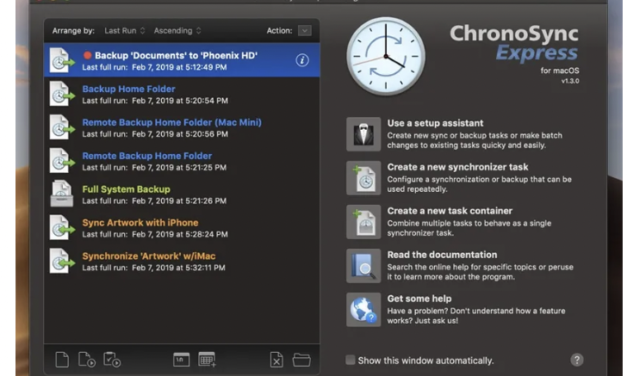Select 'Remote Backup Home Folder' with 5:21:25 PM run
Image resolution: width=627 pixels, height=376 pixels.
click(182, 161)
